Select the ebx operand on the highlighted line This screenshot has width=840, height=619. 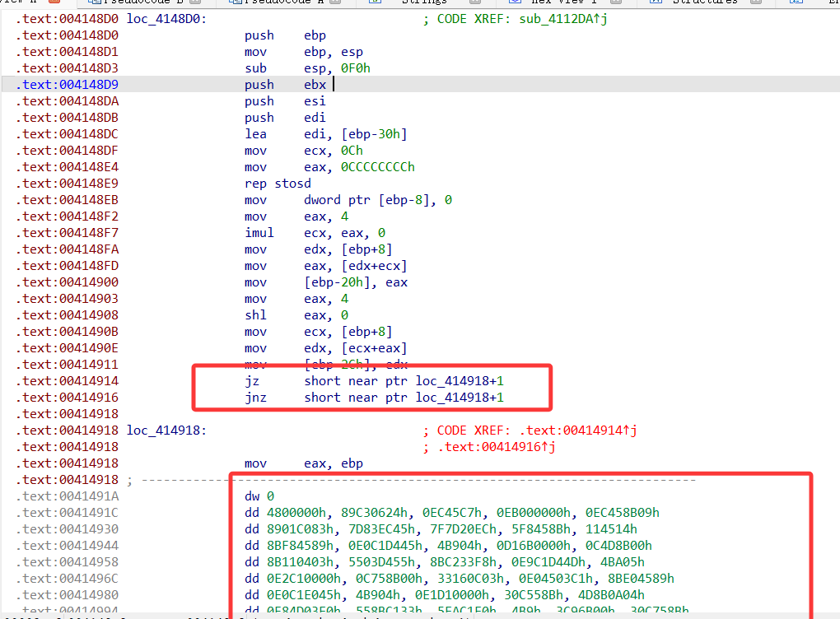point(315,85)
